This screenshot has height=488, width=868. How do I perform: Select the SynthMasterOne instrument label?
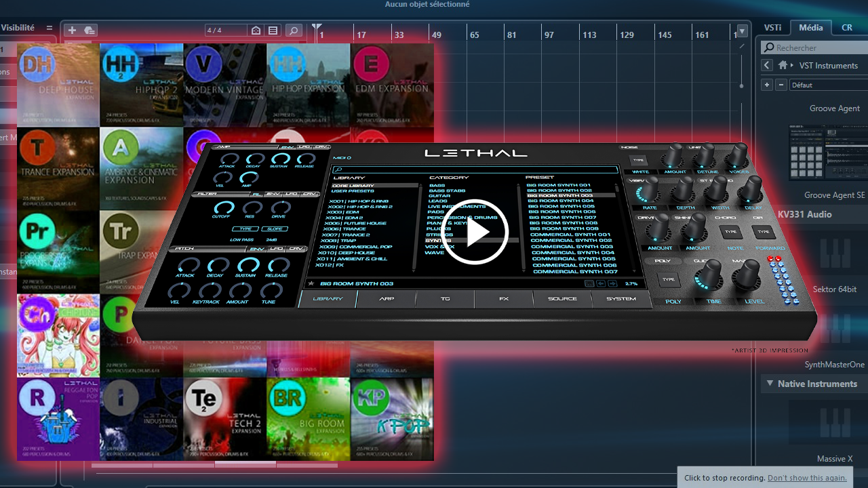click(835, 365)
